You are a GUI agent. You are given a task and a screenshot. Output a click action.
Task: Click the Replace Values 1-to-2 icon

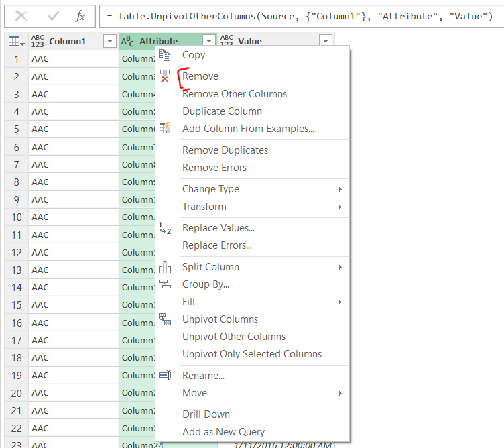click(x=165, y=228)
